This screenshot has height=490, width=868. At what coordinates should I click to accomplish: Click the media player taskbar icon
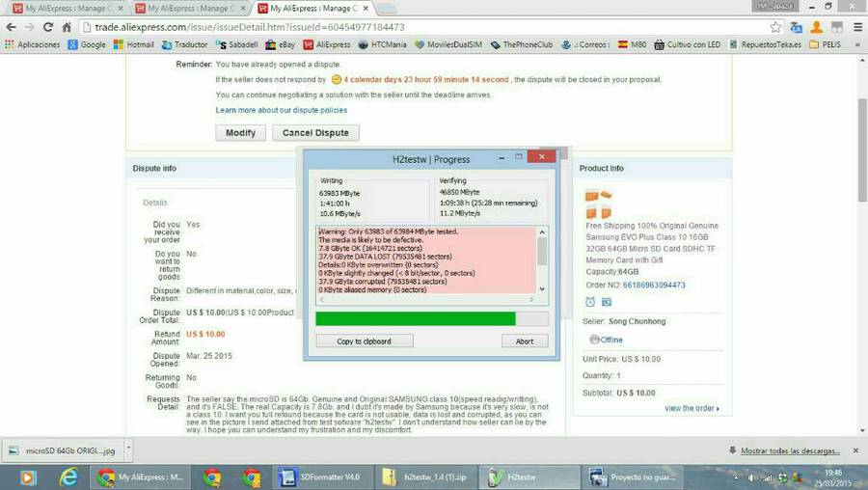click(x=28, y=476)
